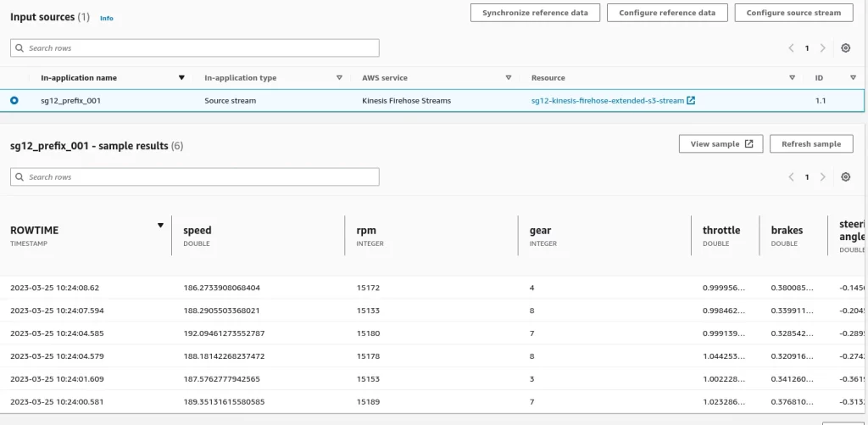Select timestamp 2023-03-25 10:24:00.581 cell
The width and height of the screenshot is (868, 425).
click(x=57, y=402)
